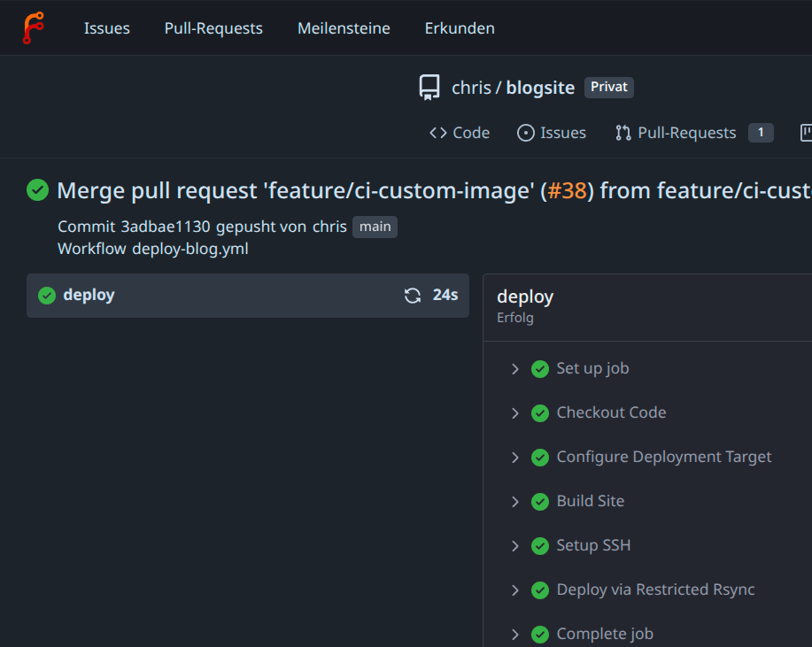The width and height of the screenshot is (812, 647).
Task: Expand the Complete job step
Action: 516,634
